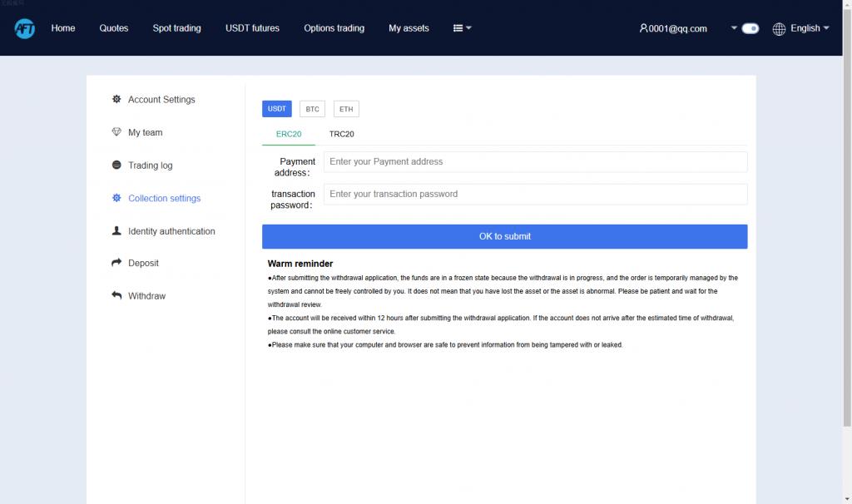Open Deposit page in sidebar
This screenshot has height=504, width=852.
pos(143,263)
